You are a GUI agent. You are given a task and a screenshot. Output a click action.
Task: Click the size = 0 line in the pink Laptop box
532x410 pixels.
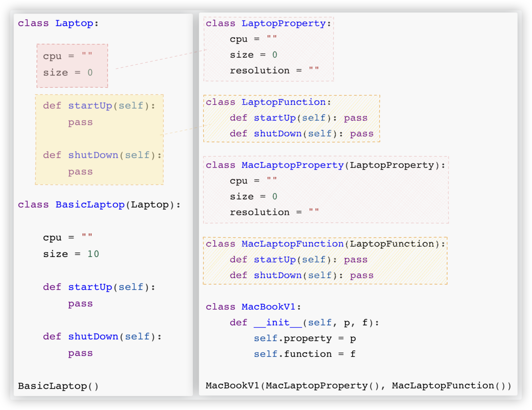coord(68,72)
